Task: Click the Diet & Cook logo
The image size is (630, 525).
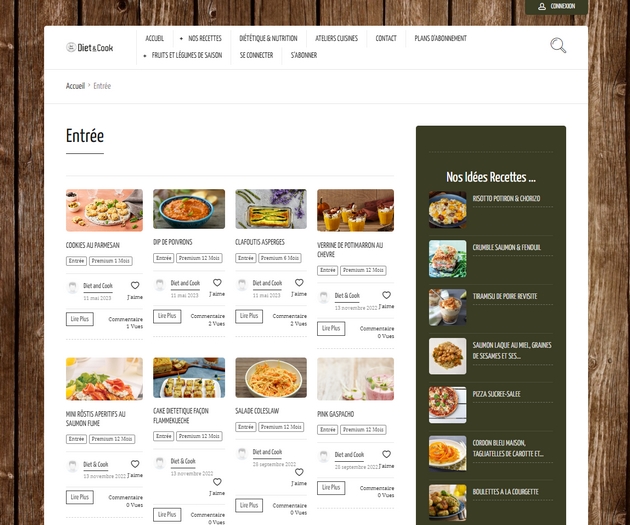Action: [90, 47]
